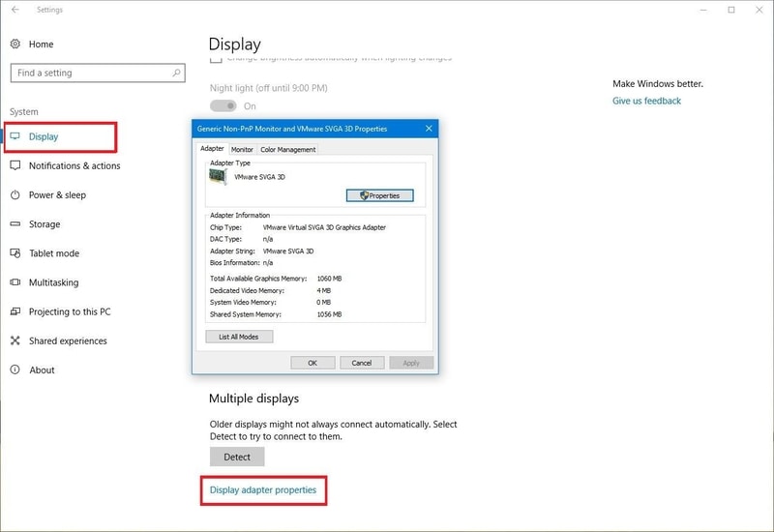
Task: Select Chip Type value text
Action: [324, 227]
